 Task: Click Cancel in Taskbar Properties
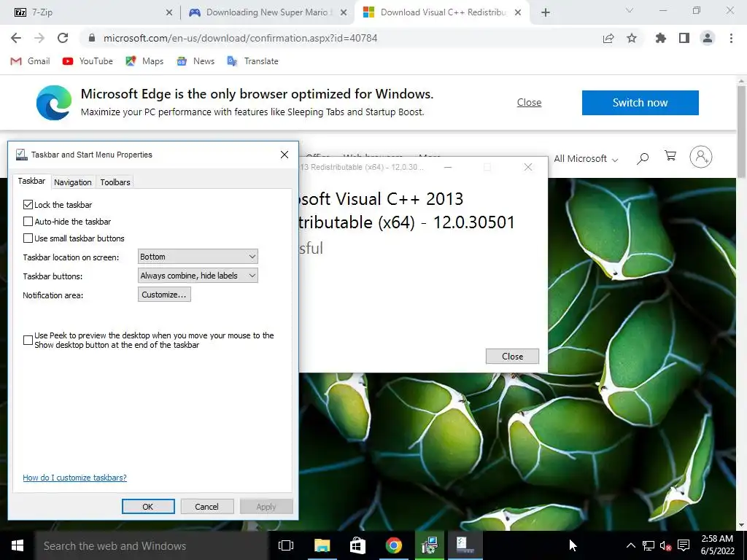tap(206, 507)
